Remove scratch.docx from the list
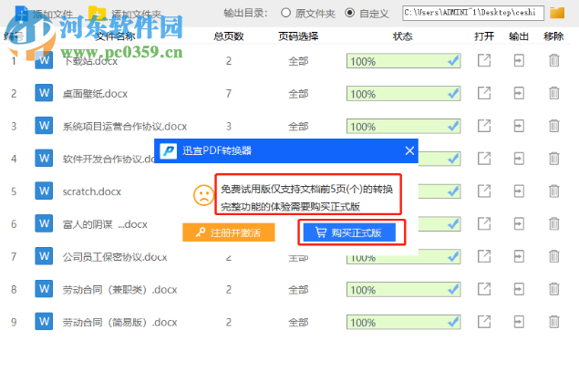 [x=553, y=191]
